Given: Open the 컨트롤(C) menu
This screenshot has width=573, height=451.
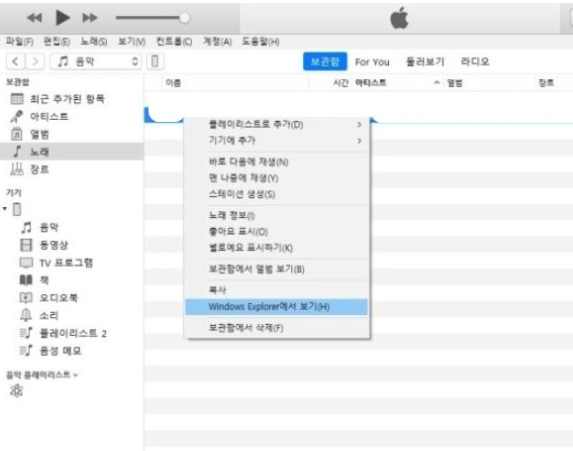Looking at the screenshot, I should point(174,42).
